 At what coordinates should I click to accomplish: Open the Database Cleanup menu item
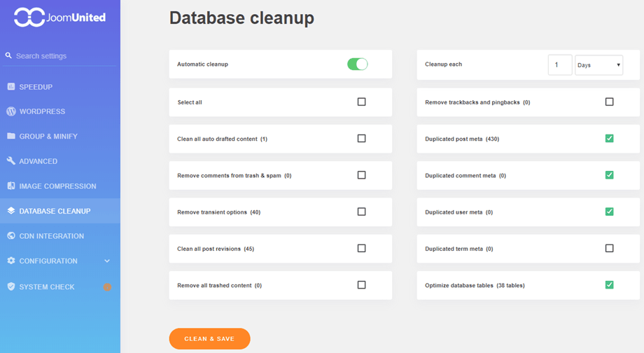pyautogui.click(x=55, y=211)
